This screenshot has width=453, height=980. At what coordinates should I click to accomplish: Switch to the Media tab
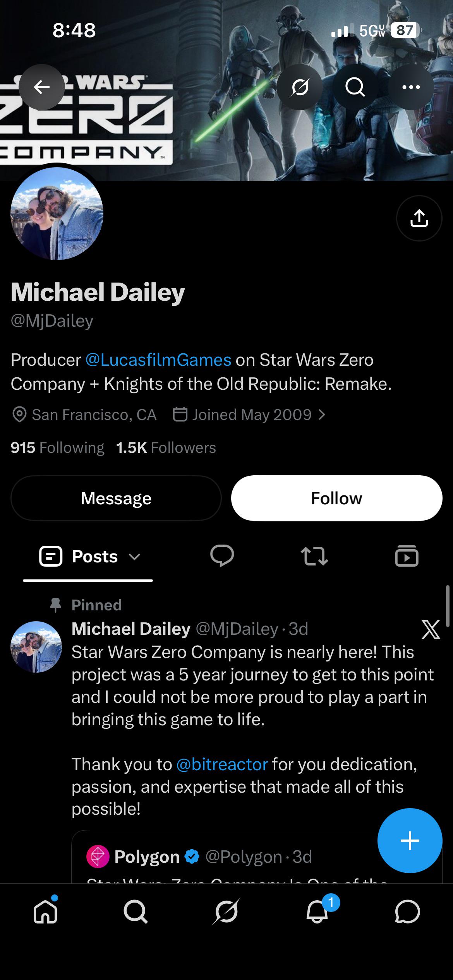(407, 556)
